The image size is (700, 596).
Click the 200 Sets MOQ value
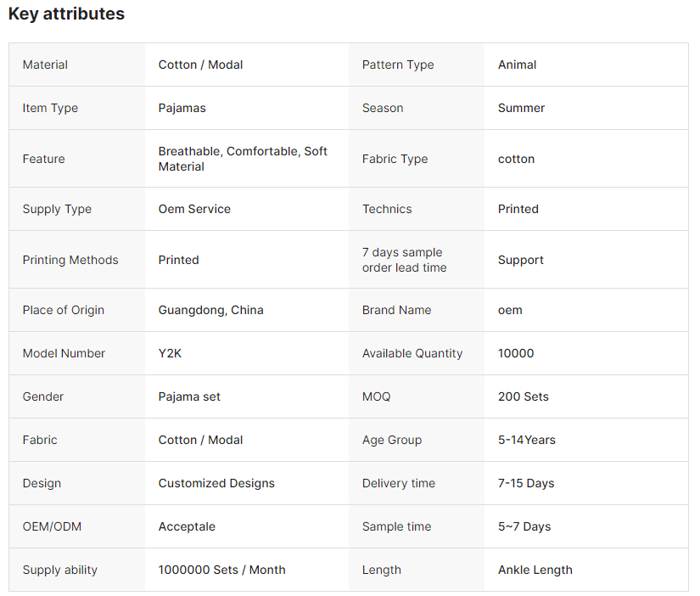point(523,396)
